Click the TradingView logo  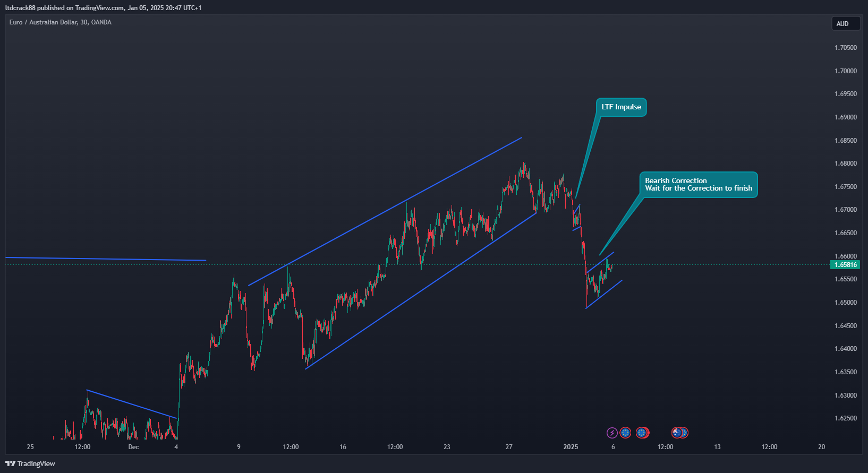(x=30, y=463)
